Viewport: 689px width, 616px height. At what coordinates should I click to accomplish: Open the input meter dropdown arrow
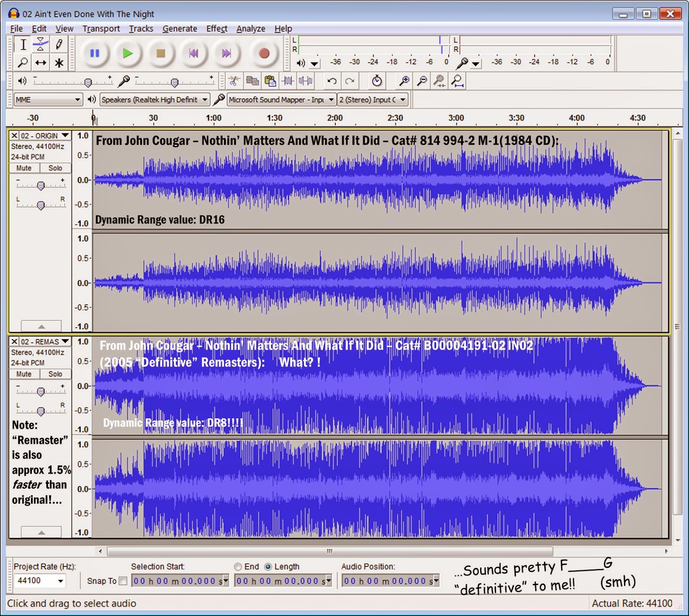point(476,64)
